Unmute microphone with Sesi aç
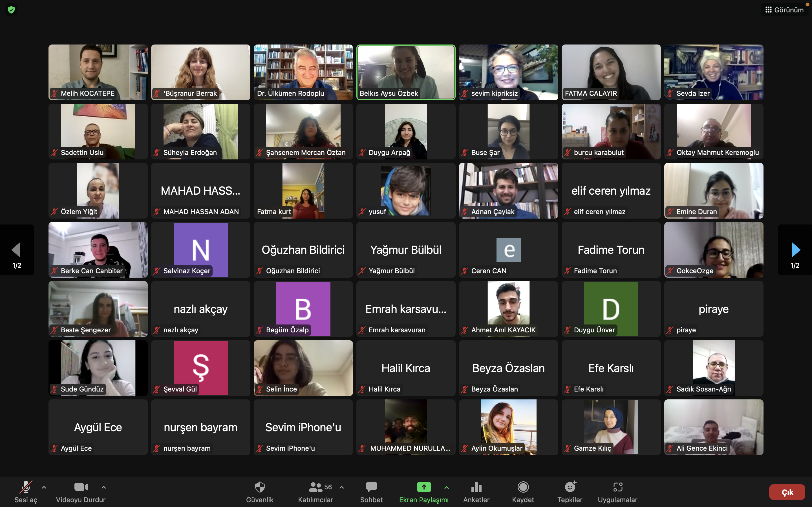 point(26,487)
